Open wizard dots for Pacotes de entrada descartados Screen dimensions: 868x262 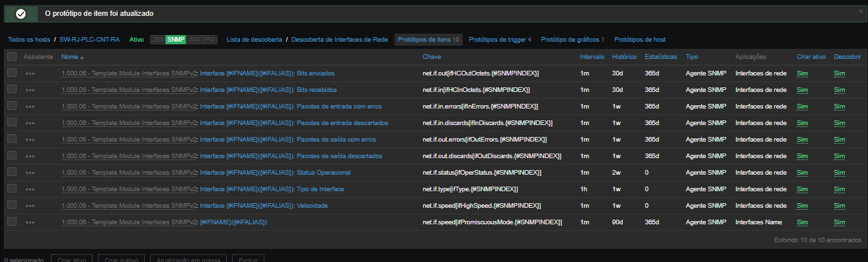pyautogui.click(x=30, y=123)
